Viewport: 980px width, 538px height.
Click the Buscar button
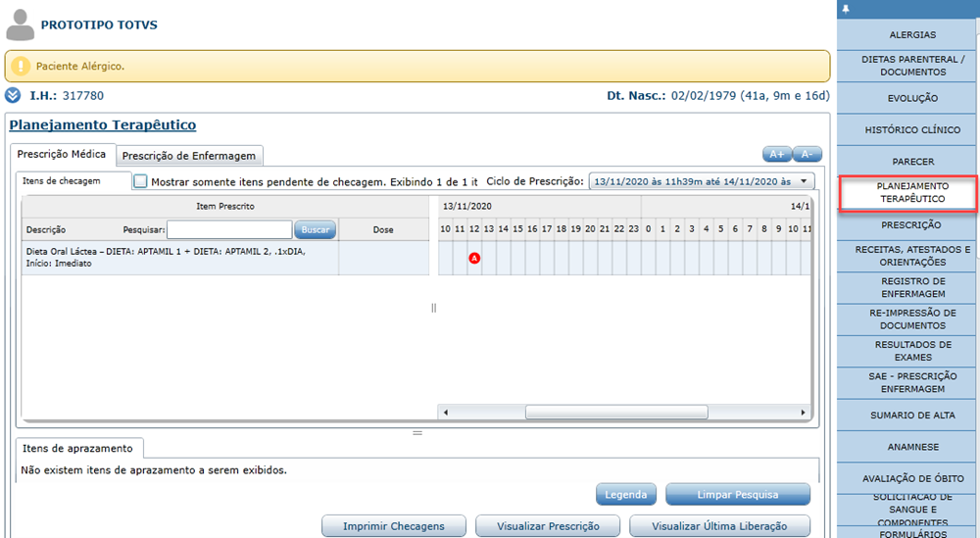point(315,229)
